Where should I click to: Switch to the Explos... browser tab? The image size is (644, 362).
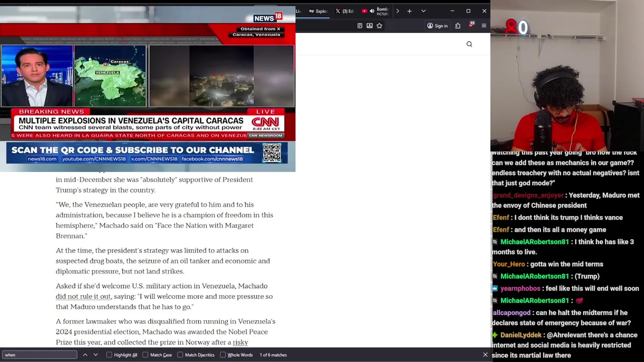tap(318, 11)
